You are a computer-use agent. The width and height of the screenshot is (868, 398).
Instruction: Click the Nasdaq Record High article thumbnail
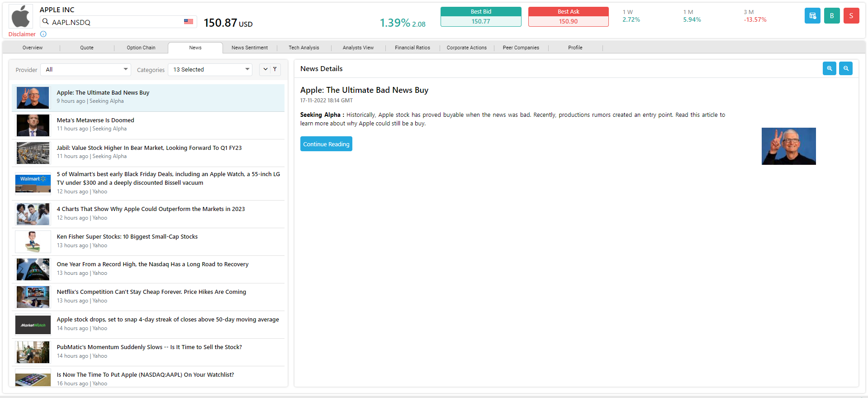coord(33,269)
